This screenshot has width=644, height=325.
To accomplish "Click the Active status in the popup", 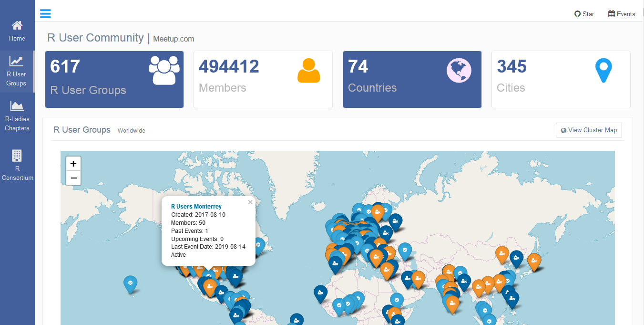I will click(179, 255).
